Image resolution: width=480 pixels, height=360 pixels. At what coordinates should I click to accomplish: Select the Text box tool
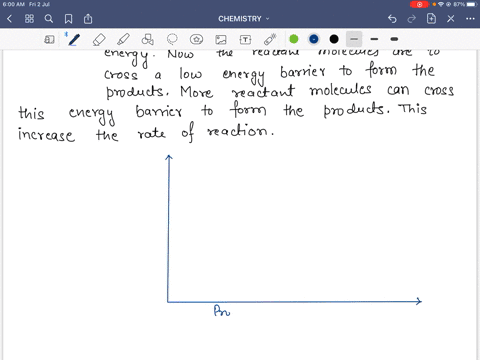coord(245,40)
